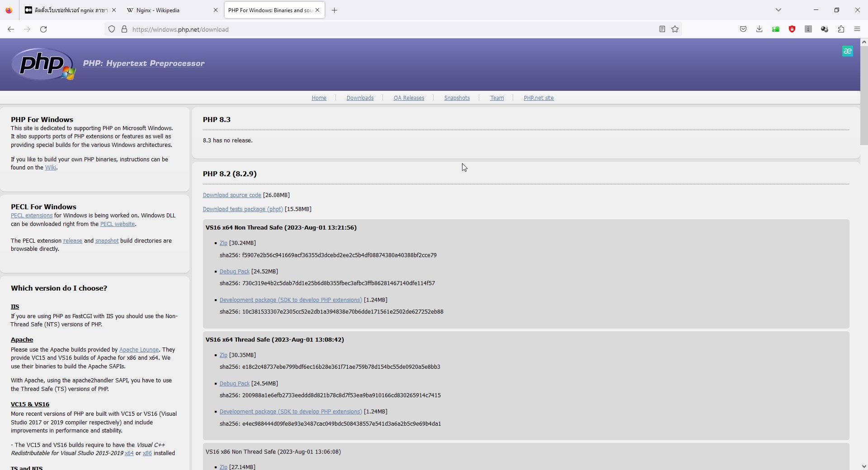Viewport: 868px width, 470px height.
Task: Click the vertical scrollbar thumb
Action: click(864, 95)
